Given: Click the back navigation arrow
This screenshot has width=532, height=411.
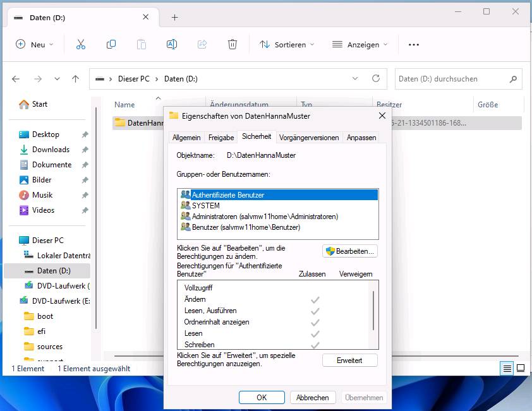Looking at the screenshot, I should coord(15,78).
